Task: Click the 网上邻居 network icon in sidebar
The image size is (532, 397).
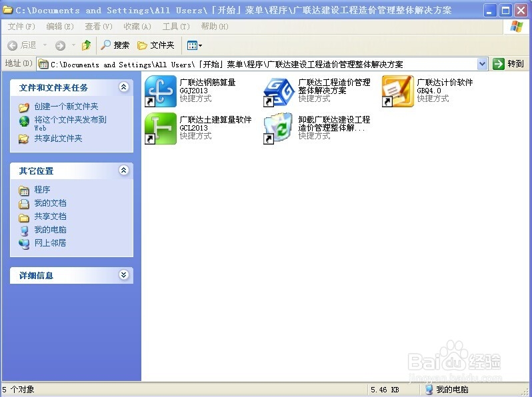Action: tap(24, 244)
